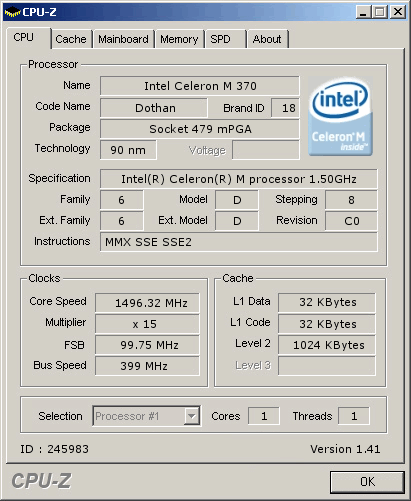Click the CPU-Z logo at bottom left
The height and width of the screenshot is (501, 411).
tap(41, 481)
